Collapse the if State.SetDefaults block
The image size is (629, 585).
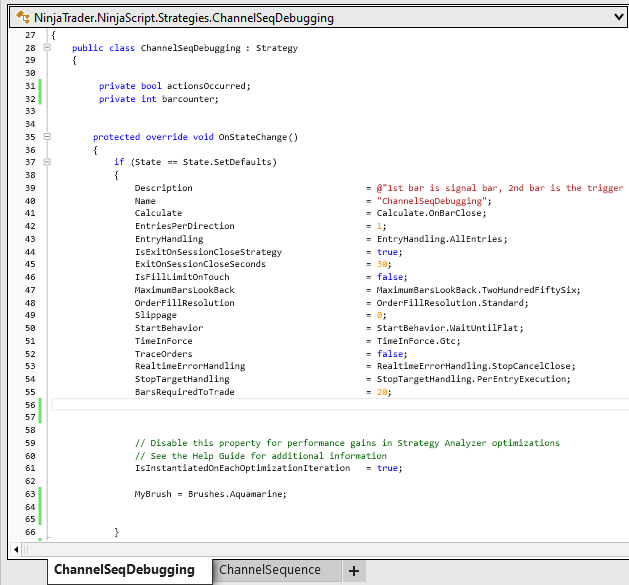pyautogui.click(x=47, y=162)
